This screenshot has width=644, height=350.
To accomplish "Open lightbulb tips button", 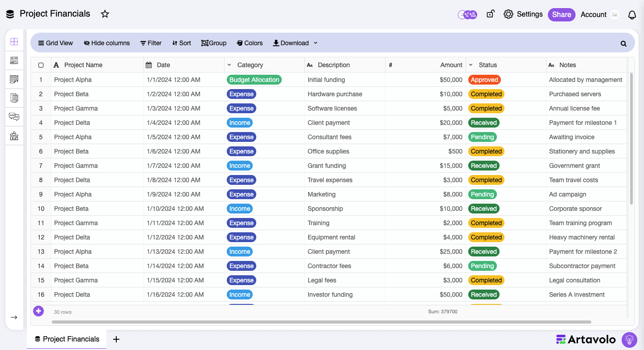I will coord(629,340).
